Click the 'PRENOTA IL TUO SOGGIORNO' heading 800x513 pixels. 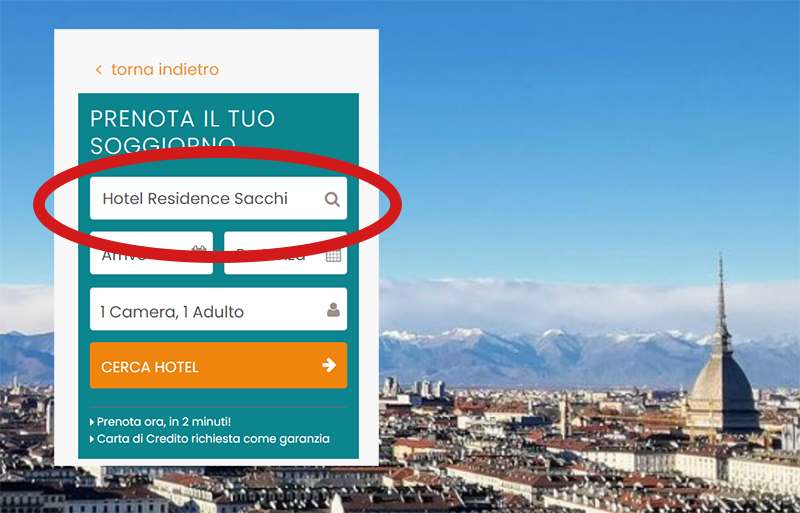[183, 132]
